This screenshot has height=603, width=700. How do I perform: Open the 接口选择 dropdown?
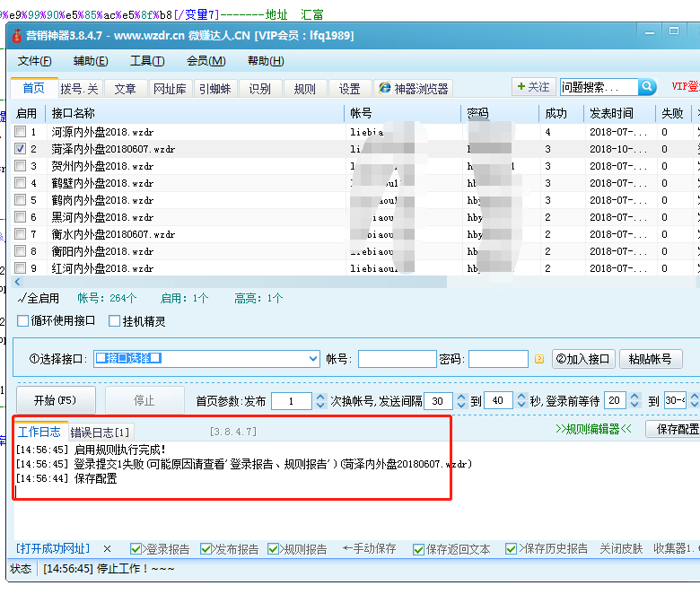(x=313, y=359)
